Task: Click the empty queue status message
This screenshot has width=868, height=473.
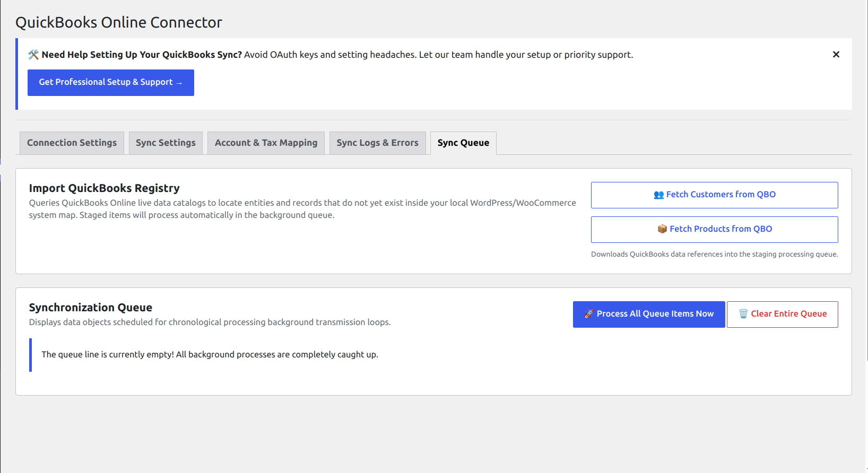Action: [x=210, y=355]
